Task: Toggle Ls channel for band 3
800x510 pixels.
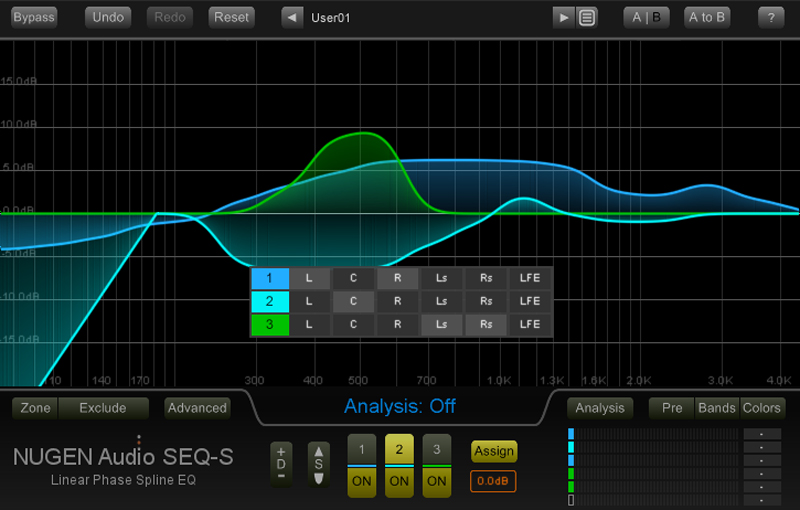Action: (441, 324)
